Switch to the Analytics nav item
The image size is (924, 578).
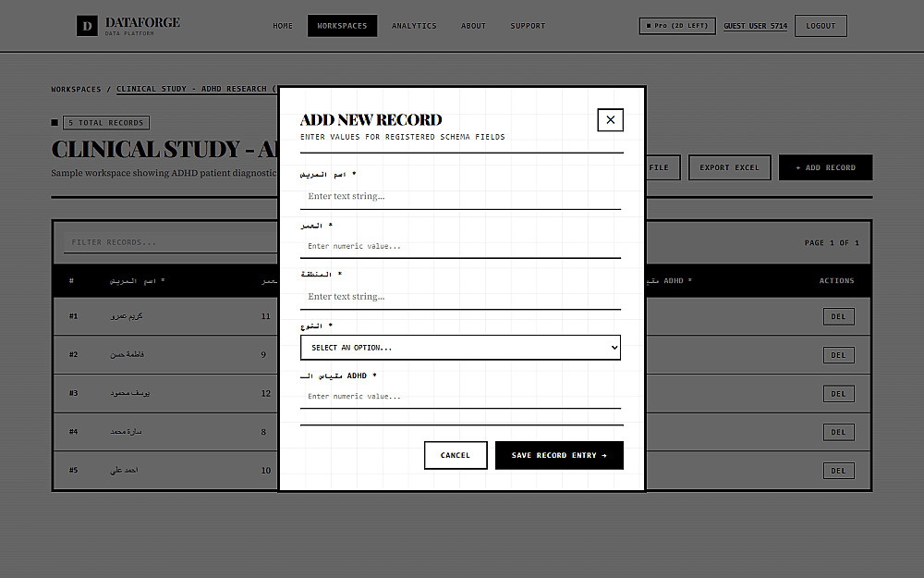point(414,26)
